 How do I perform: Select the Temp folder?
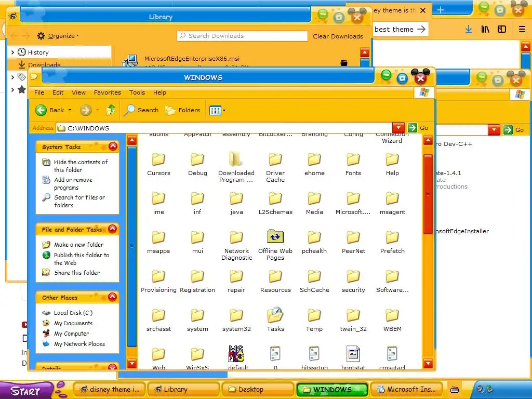(314, 320)
